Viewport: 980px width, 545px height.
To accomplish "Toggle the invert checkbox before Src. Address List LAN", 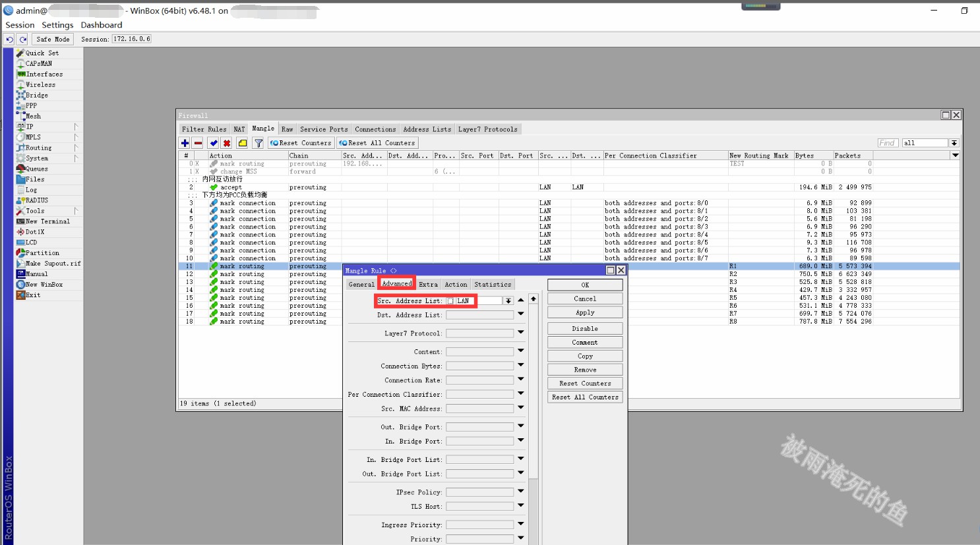I will coord(450,301).
